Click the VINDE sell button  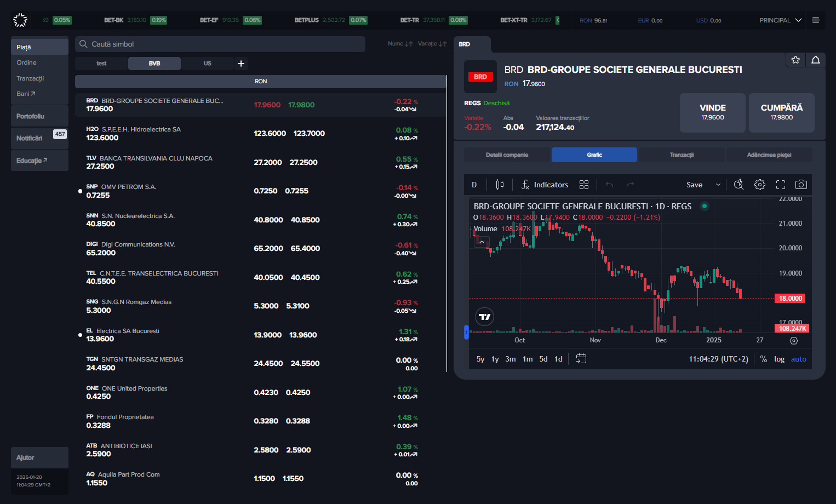712,112
